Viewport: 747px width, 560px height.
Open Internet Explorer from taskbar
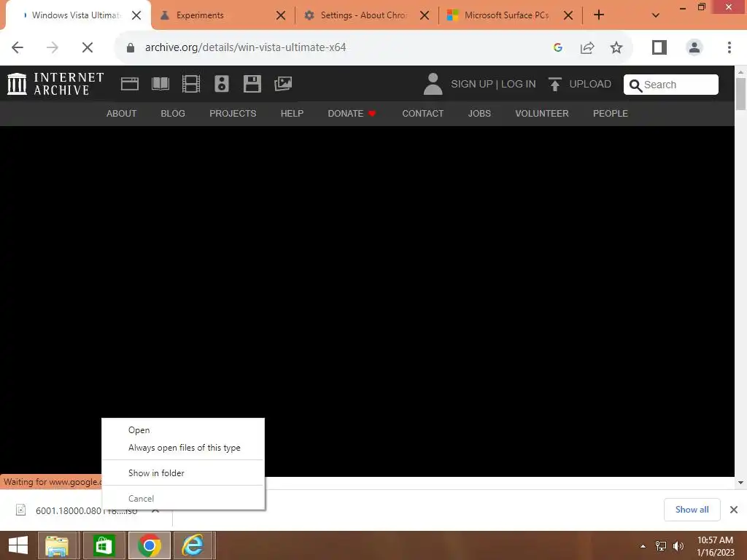click(193, 545)
